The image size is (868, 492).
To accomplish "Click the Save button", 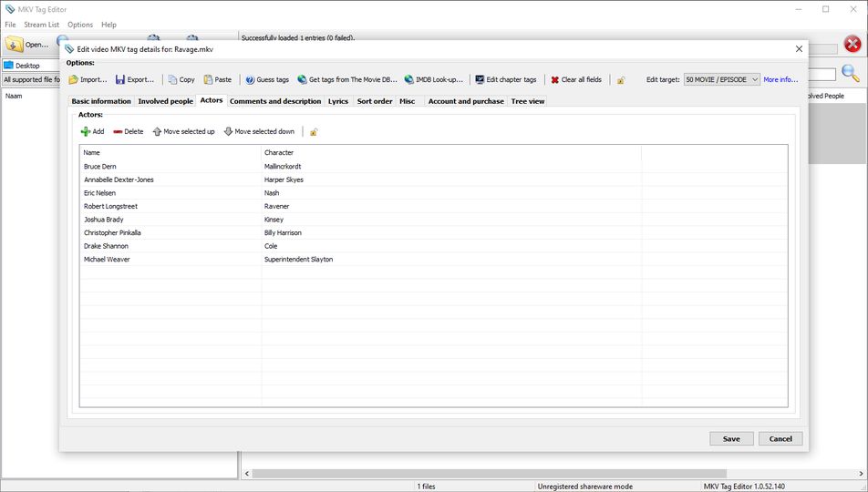I will 731,439.
